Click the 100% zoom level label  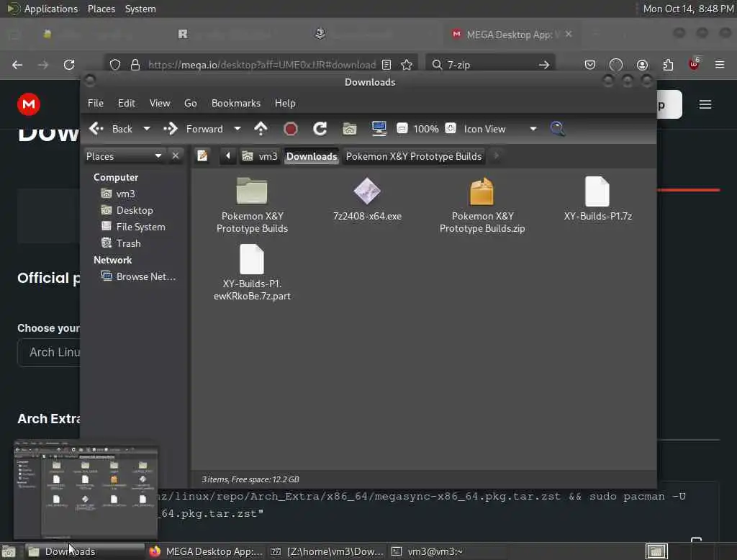pos(426,129)
